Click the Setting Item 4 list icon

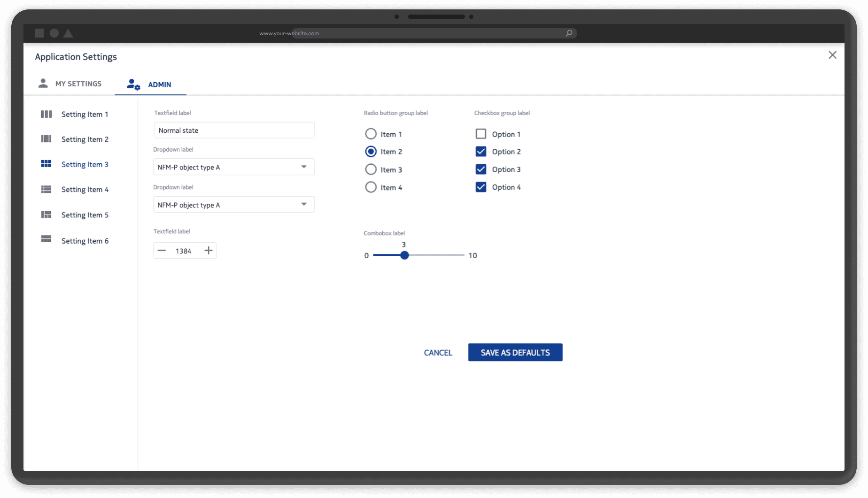pos(46,189)
